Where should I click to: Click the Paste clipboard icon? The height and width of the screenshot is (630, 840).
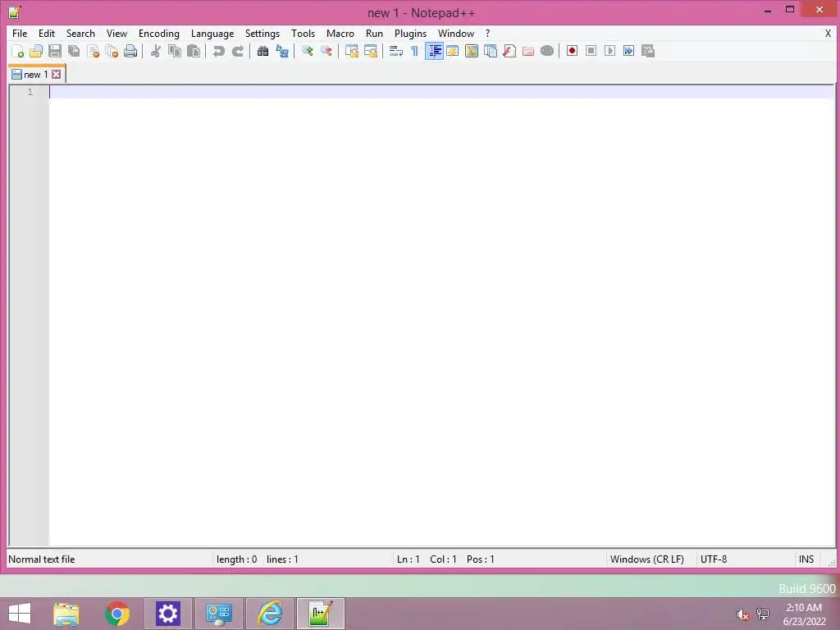click(194, 51)
